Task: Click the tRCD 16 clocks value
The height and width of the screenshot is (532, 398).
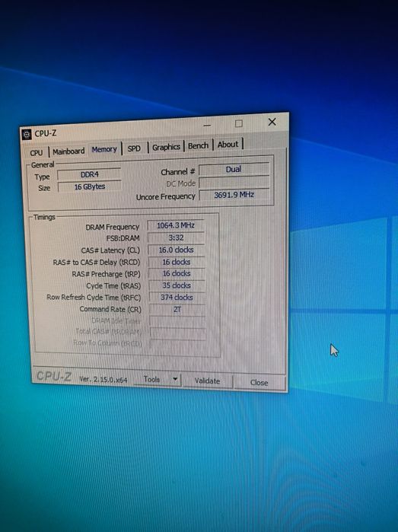Action: point(177,262)
